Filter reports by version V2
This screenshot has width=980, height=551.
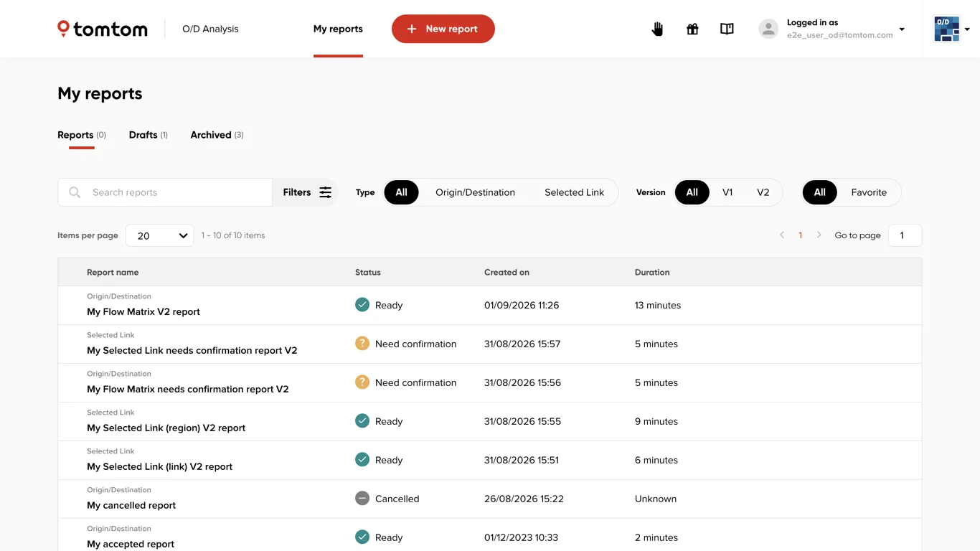coord(763,192)
